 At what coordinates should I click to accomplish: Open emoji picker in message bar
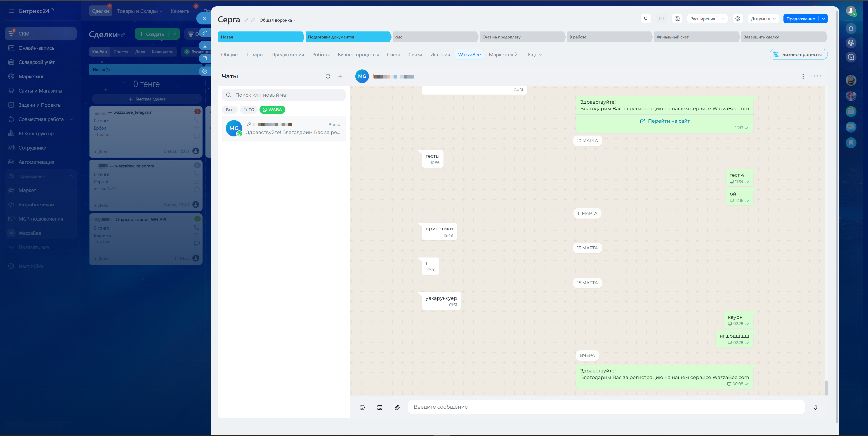[362, 407]
